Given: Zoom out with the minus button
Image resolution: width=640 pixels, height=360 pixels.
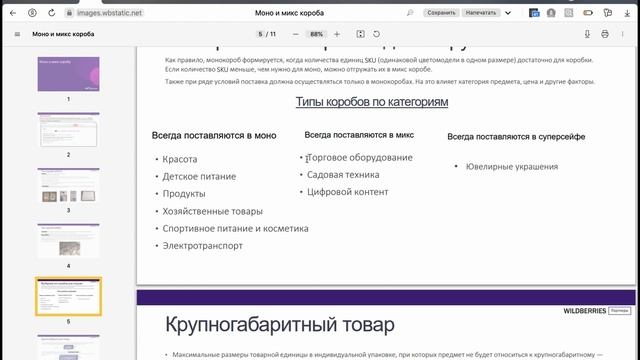Looking at the screenshot, I should [296, 34].
